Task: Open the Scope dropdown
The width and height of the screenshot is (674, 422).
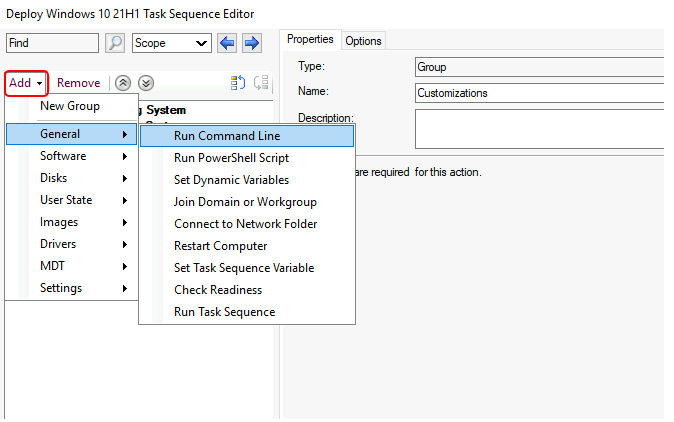Action: tap(172, 43)
